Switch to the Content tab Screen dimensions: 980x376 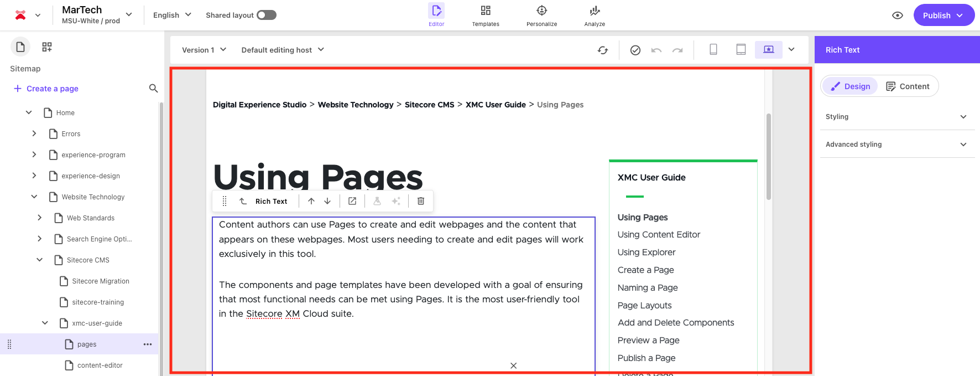[908, 86]
